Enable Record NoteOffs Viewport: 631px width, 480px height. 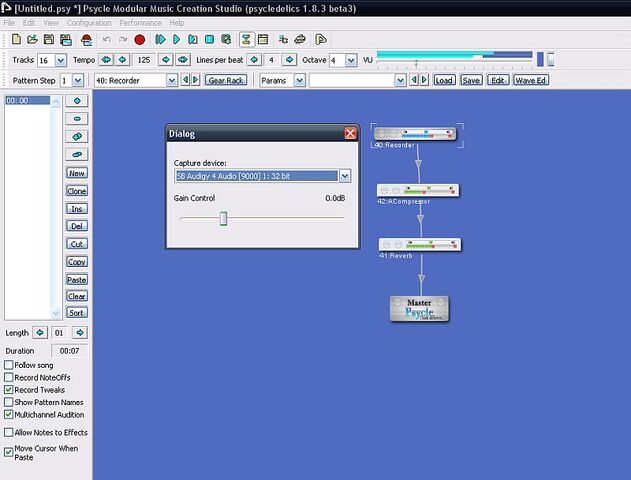(x=8, y=377)
